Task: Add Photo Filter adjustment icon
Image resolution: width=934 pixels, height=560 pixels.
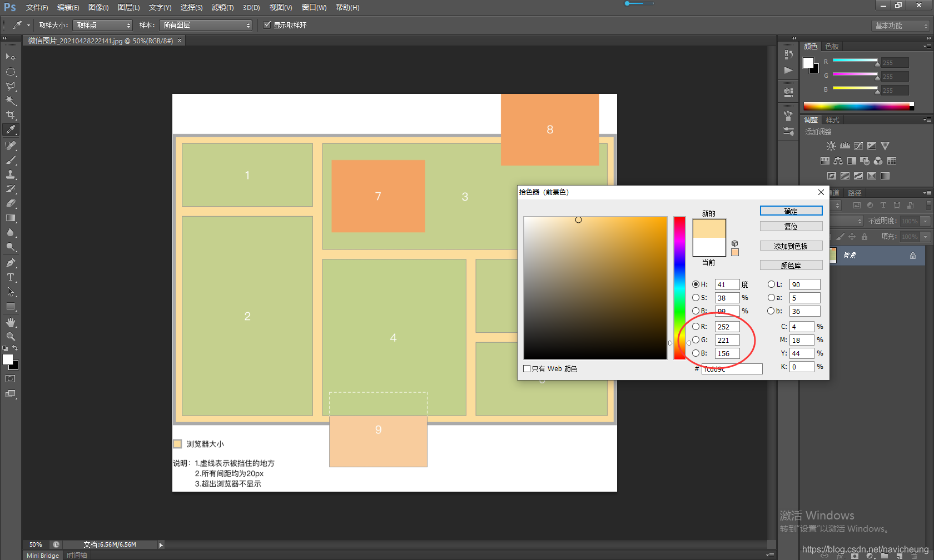Action: [x=865, y=161]
